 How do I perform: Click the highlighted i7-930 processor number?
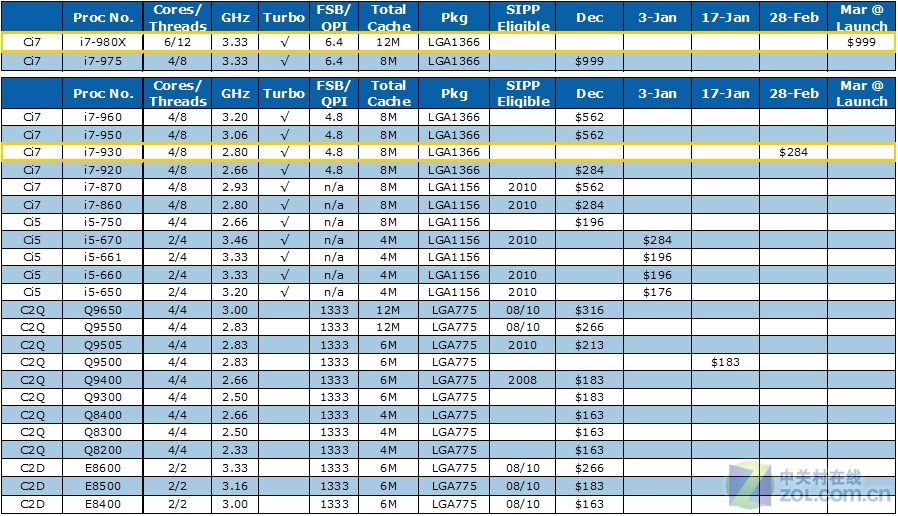click(103, 152)
